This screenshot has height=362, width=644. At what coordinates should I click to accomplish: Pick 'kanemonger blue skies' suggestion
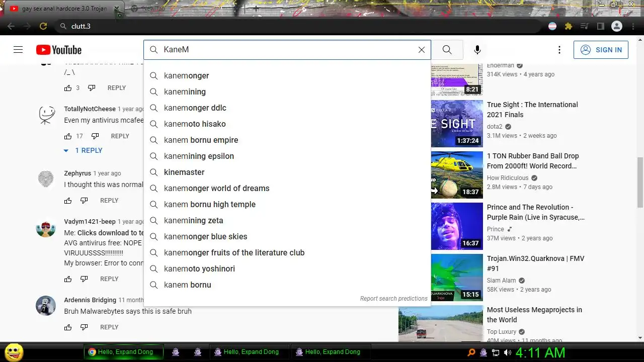pos(287,236)
